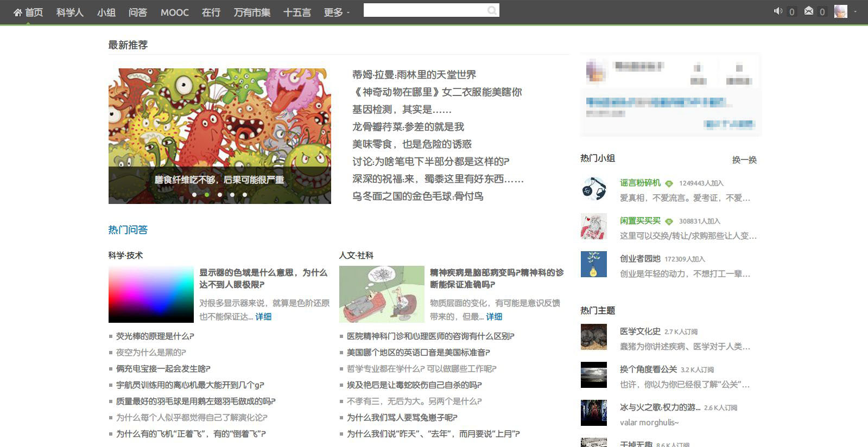Open 显示器的色域是什么意思 question
Image resolution: width=868 pixels, height=447 pixels.
pos(263,278)
